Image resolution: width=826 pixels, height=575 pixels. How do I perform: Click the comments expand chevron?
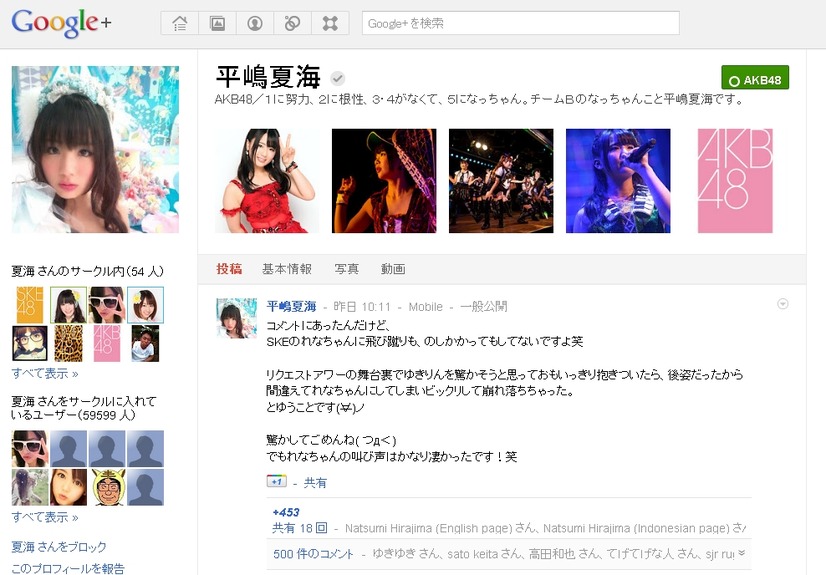pos(742,553)
